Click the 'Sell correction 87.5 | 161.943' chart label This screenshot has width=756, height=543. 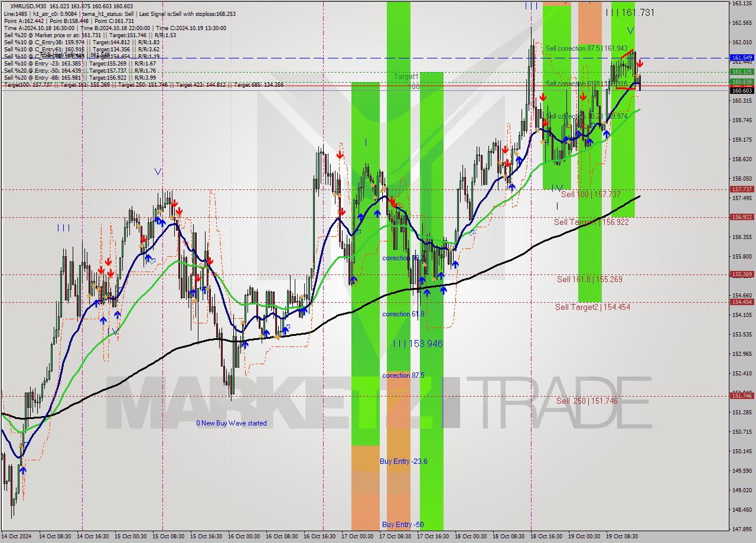pyautogui.click(x=586, y=48)
